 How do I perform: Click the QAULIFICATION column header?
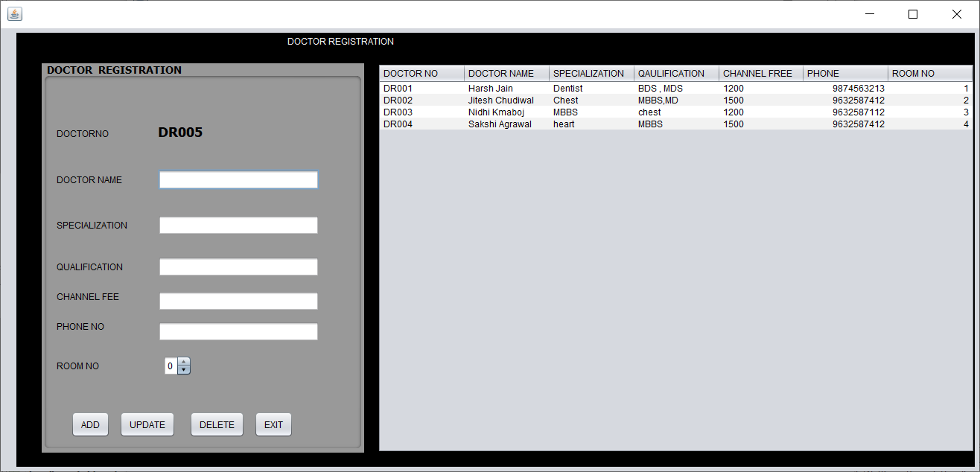click(676, 73)
